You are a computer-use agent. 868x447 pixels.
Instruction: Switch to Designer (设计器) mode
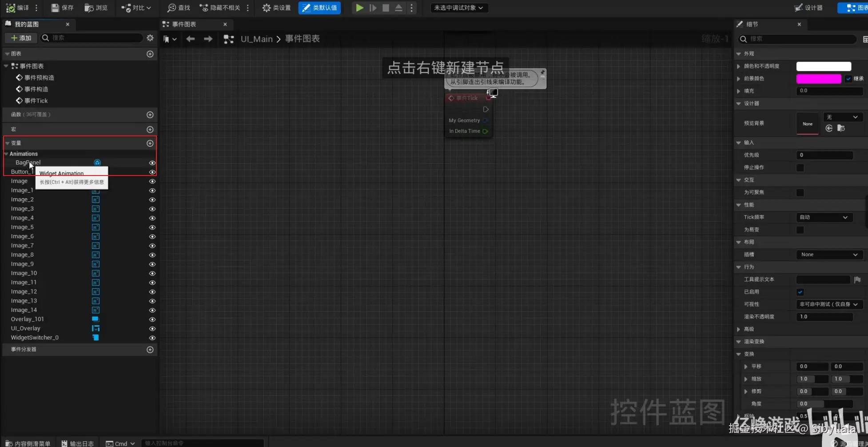click(x=808, y=8)
